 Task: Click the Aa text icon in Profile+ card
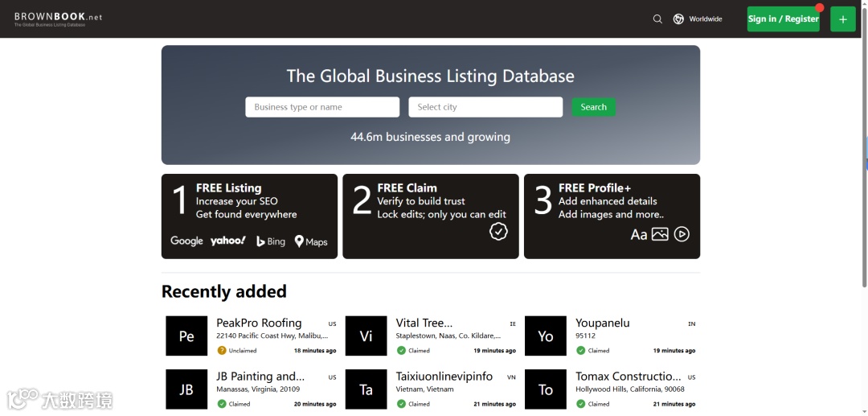tap(639, 235)
